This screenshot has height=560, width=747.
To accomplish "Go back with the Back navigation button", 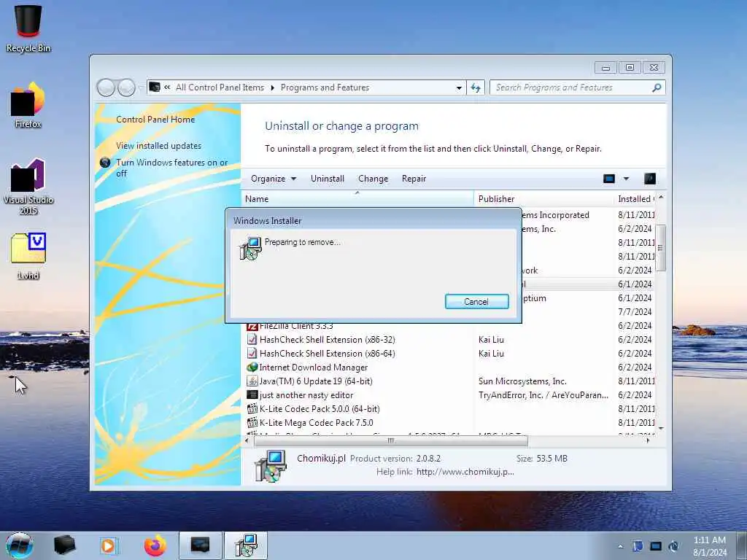I will (106, 87).
